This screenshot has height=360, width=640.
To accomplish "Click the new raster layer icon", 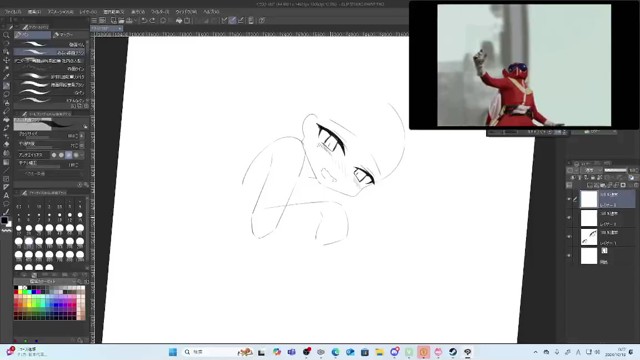I will (x=590, y=185).
